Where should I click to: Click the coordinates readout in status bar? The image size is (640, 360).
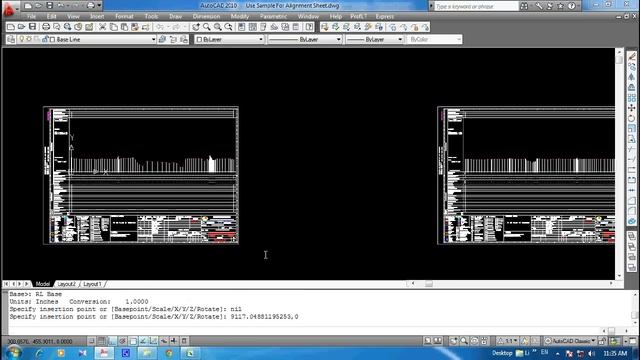pos(40,341)
